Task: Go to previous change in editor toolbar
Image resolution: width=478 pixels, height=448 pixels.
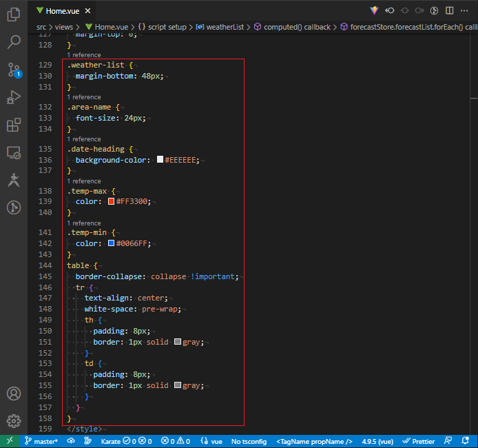Action: [389, 10]
